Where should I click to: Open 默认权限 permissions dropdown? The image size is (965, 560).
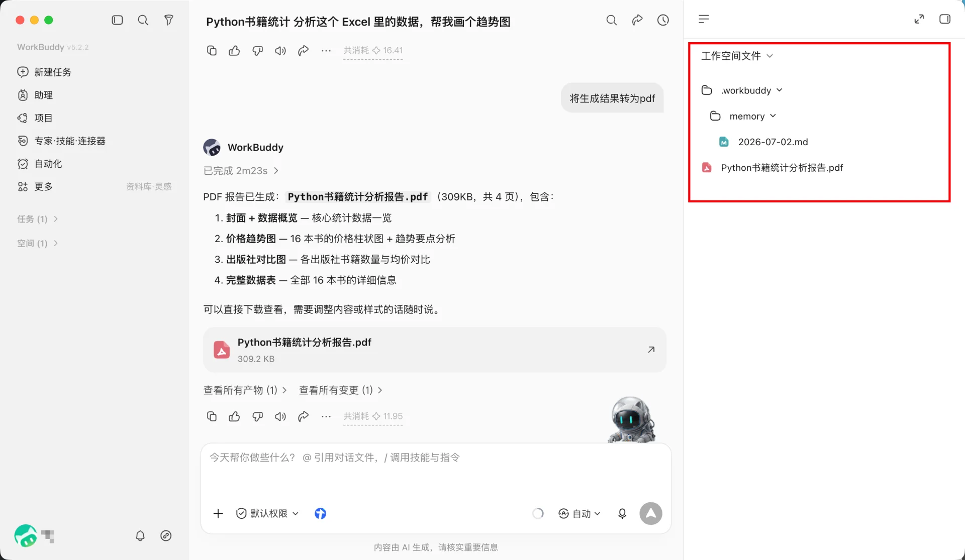pyautogui.click(x=267, y=513)
